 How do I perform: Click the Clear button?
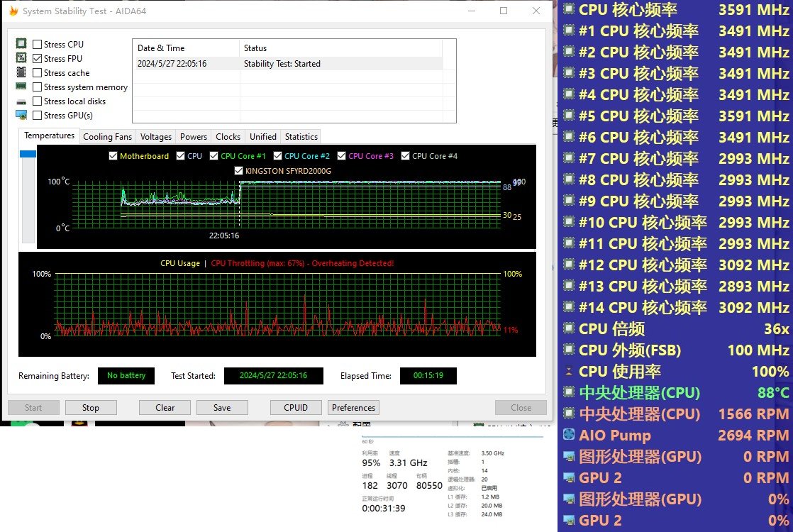pyautogui.click(x=165, y=408)
